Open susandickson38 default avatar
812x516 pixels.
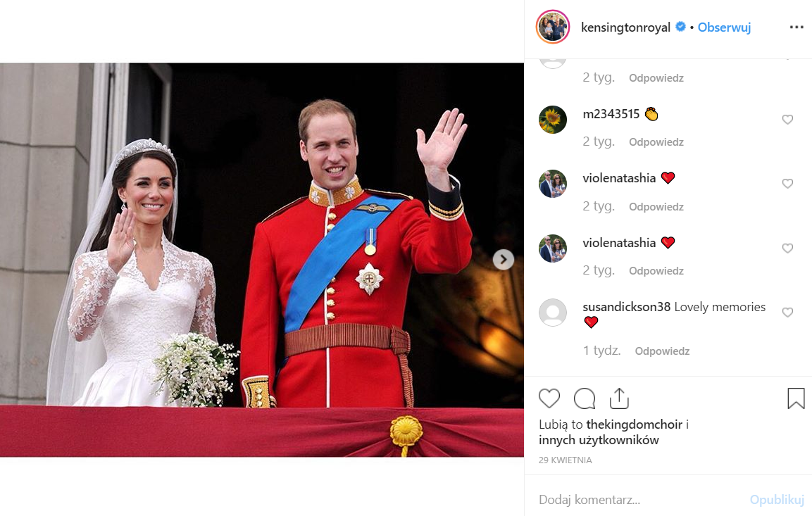[553, 313]
